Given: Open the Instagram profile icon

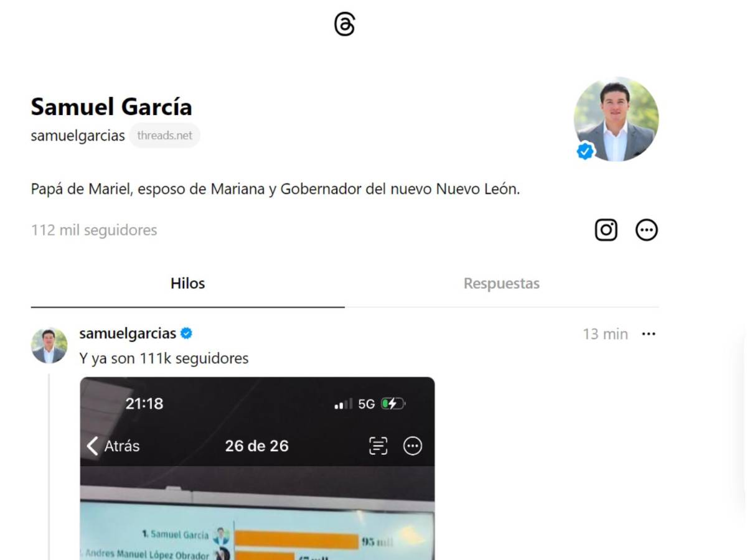Looking at the screenshot, I should [605, 230].
